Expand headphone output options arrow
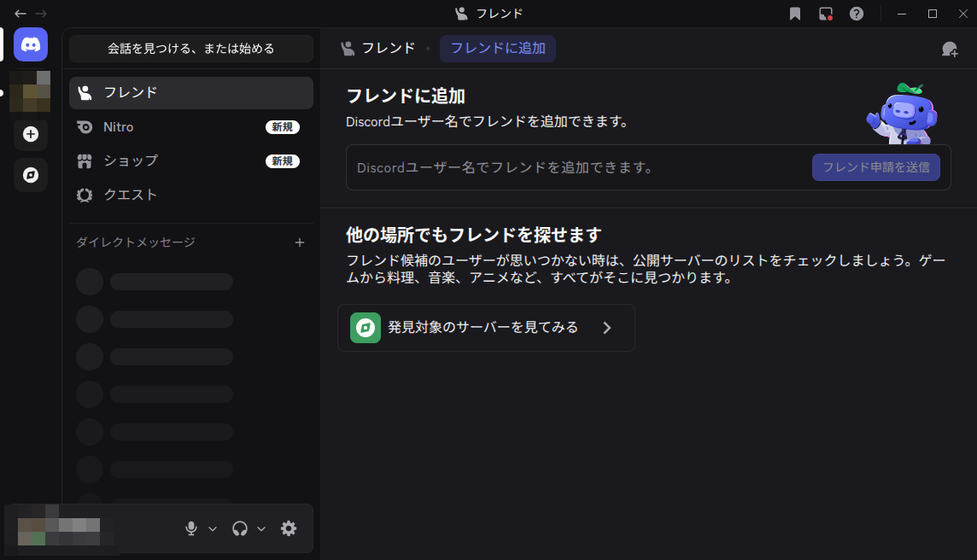The image size is (977, 560). pos(261,529)
